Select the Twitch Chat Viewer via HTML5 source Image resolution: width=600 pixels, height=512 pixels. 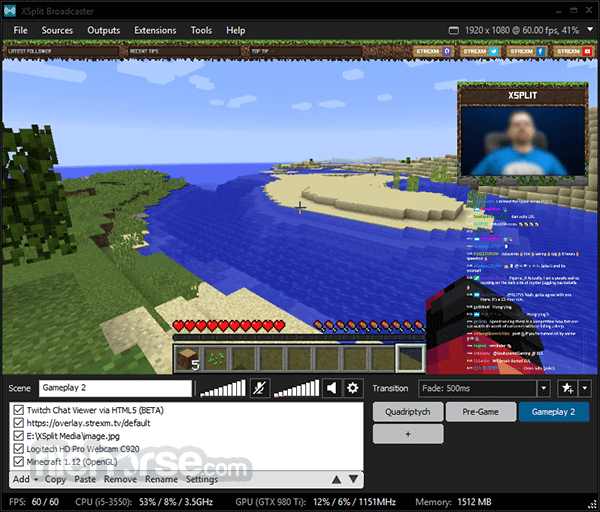[186, 410]
